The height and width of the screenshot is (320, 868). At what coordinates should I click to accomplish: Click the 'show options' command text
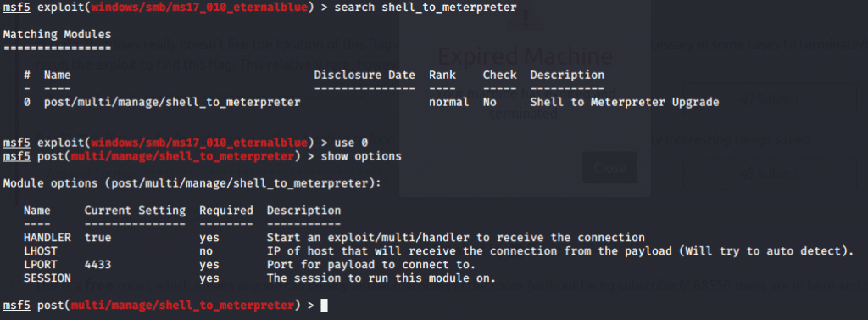tap(361, 156)
